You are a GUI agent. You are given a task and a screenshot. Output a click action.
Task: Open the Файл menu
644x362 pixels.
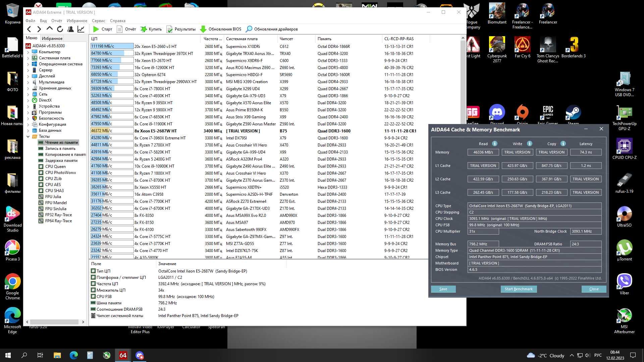(30, 21)
